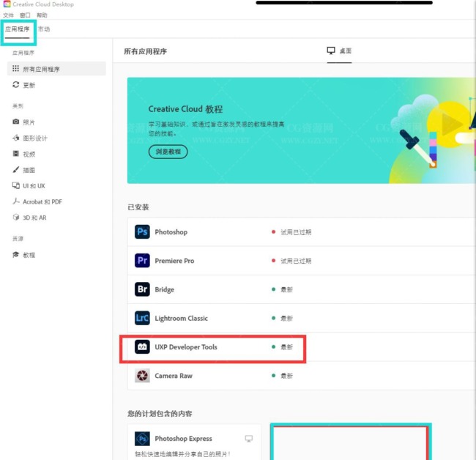Click the grid icon for 所有应用程序
This screenshot has height=460, width=476.
pos(16,69)
